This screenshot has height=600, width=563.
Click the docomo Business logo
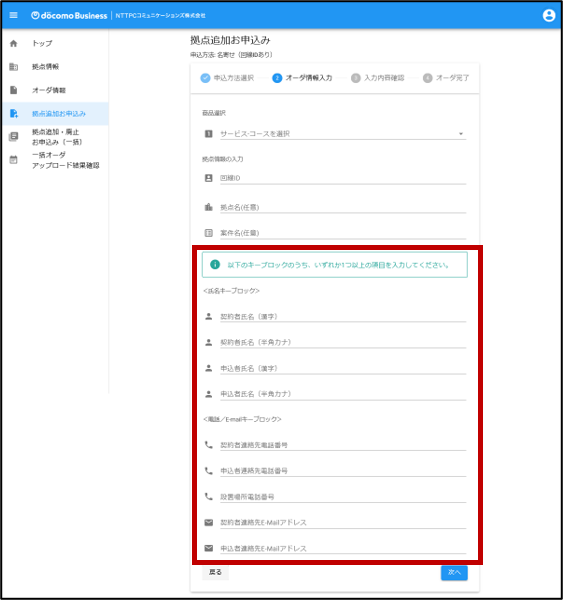pyautogui.click(x=69, y=15)
